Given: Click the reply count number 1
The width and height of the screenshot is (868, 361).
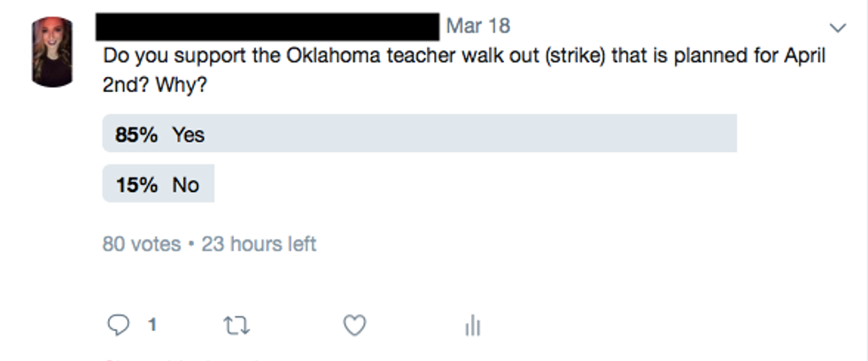Looking at the screenshot, I should tap(152, 326).
